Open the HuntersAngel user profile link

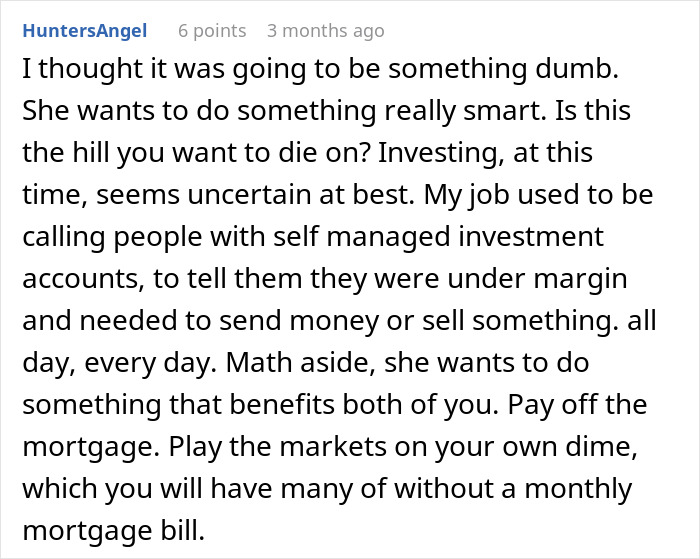(85, 31)
